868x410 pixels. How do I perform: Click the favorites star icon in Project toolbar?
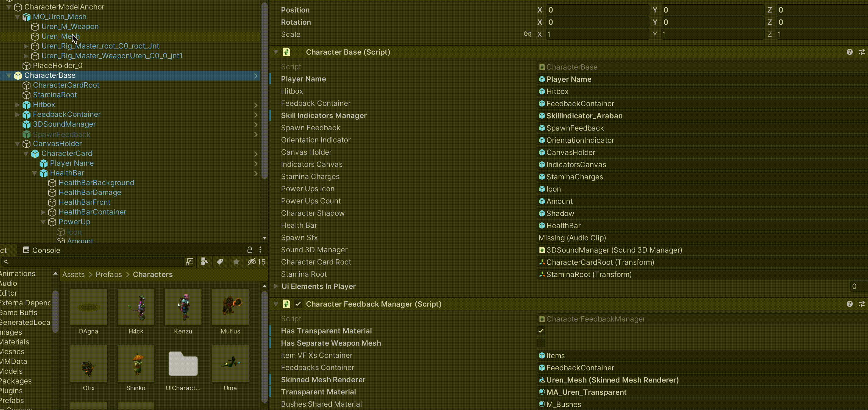pyautogui.click(x=236, y=262)
